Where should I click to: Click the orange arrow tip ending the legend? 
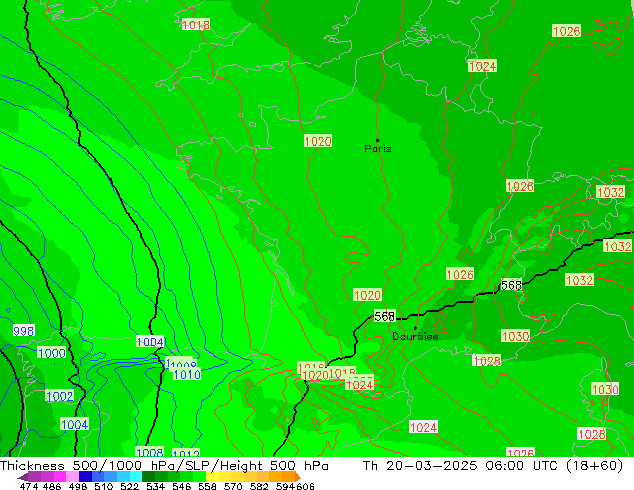[298, 477]
